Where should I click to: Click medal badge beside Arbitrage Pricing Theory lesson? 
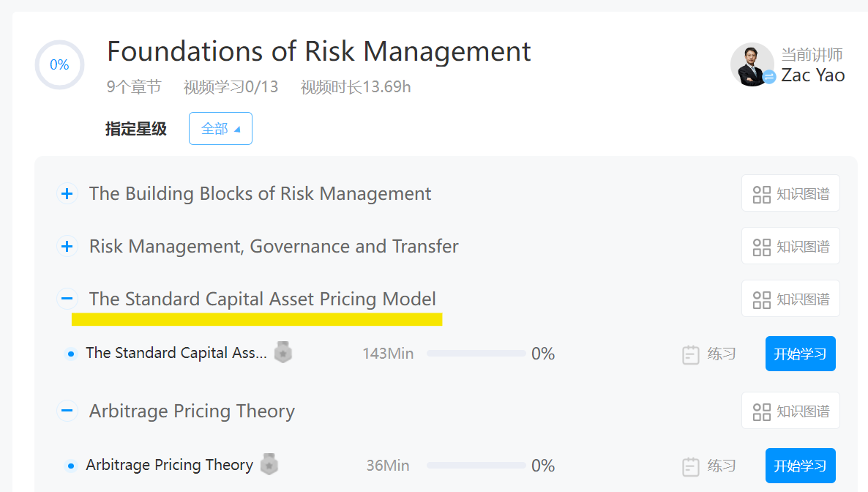[269, 465]
